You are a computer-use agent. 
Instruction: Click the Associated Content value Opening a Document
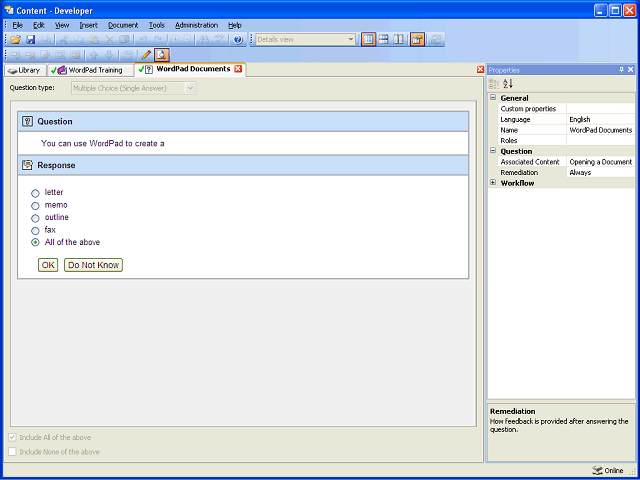(x=601, y=162)
